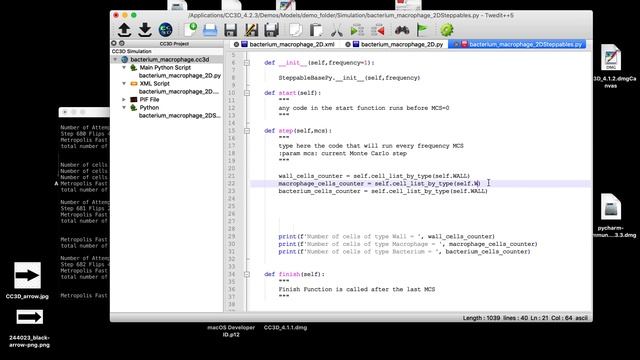Fold the finish function at line 34
Image resolution: width=640 pixels, height=360 pixels.
click(x=247, y=275)
